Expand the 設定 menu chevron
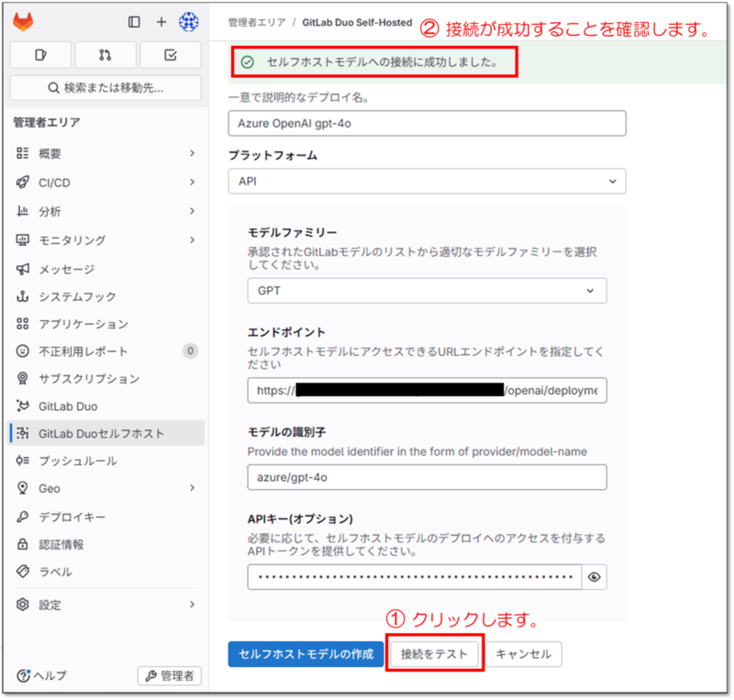The height and width of the screenshot is (700, 734). tap(192, 605)
